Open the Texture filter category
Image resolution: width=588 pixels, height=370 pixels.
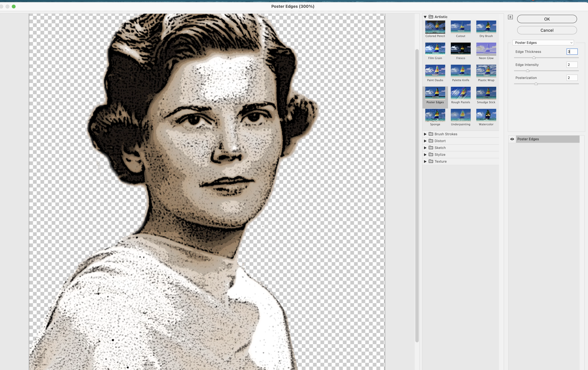point(425,161)
